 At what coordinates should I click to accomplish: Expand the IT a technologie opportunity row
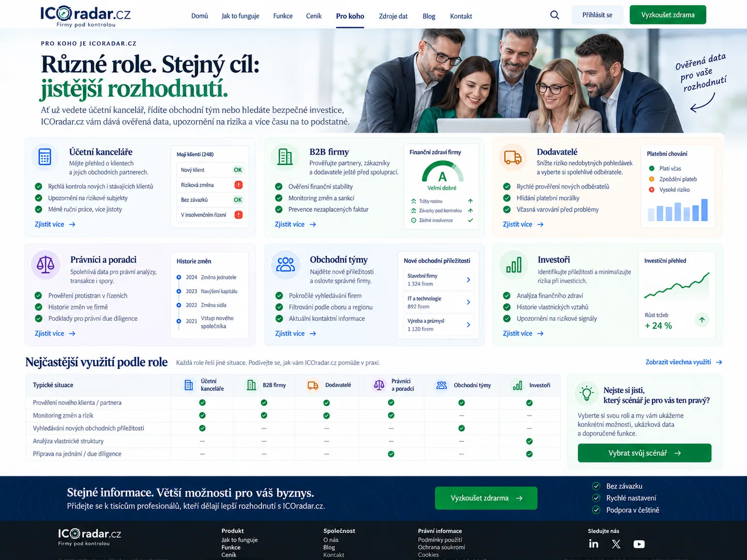click(439, 302)
